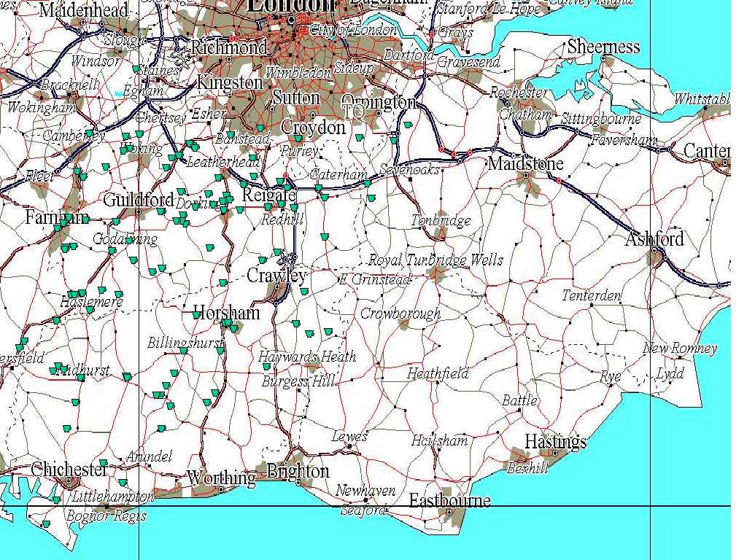Click the Brighton city label

coord(298,470)
